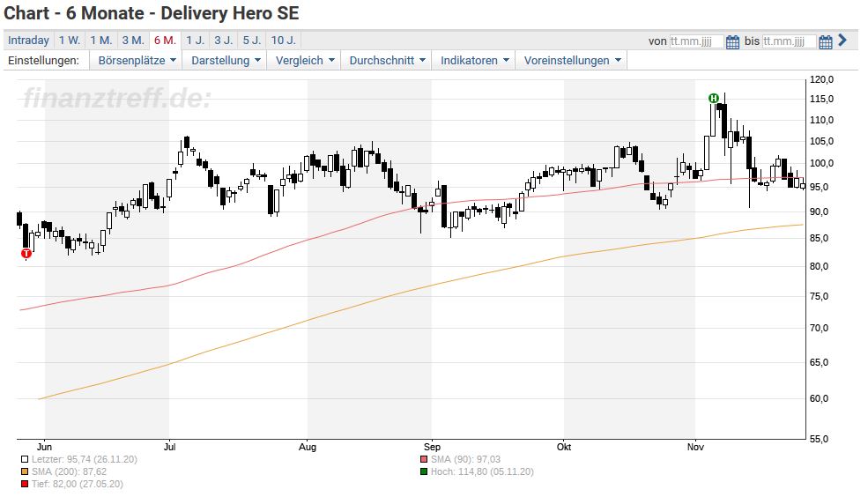868x497 pixels.
Task: Click the red Tief legend swatch
Action: (25, 484)
